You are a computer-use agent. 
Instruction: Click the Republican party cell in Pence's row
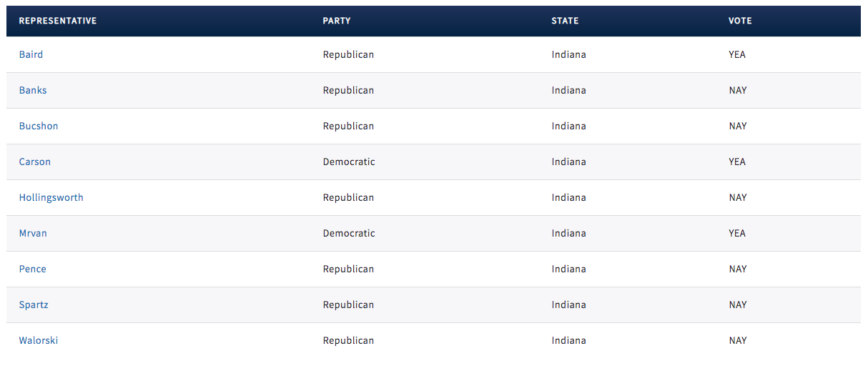(x=348, y=269)
